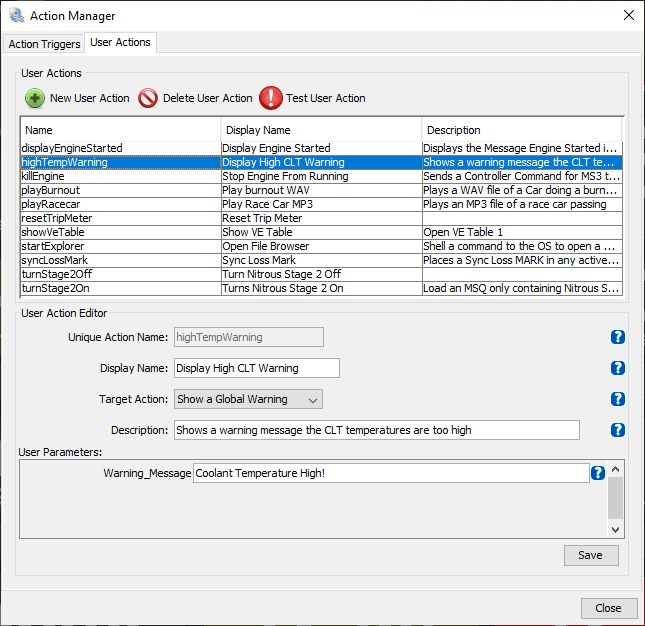Click the red exclamation Test User Action icon

pyautogui.click(x=271, y=98)
